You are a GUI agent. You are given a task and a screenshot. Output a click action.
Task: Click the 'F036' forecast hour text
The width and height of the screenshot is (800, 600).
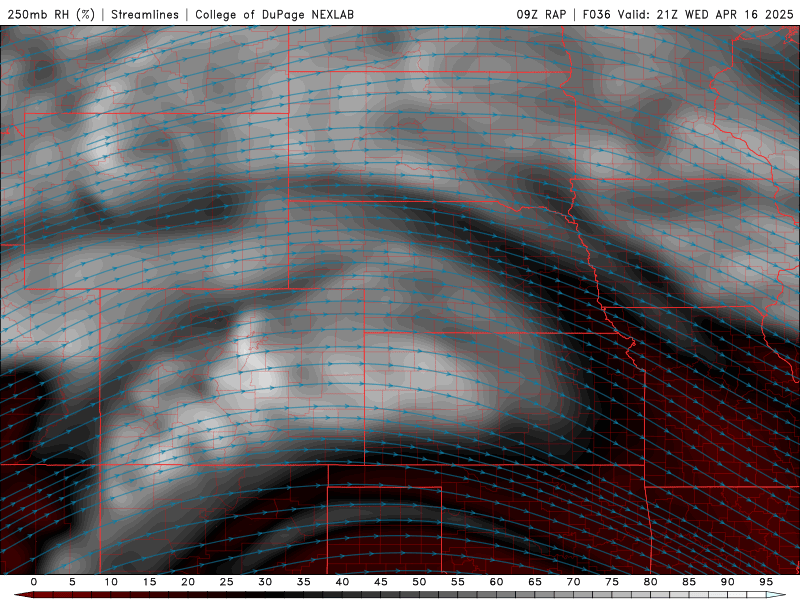[596, 14]
